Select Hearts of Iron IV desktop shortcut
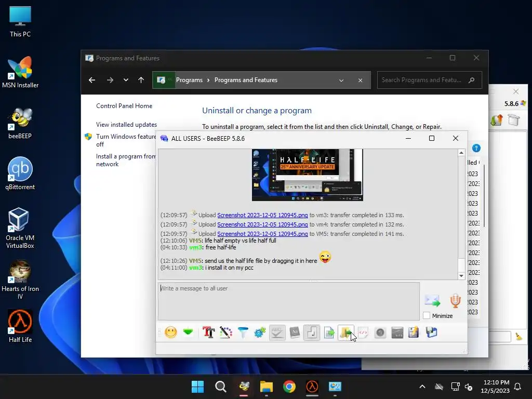Image resolution: width=532 pixels, height=399 pixels. pyautogui.click(x=20, y=280)
